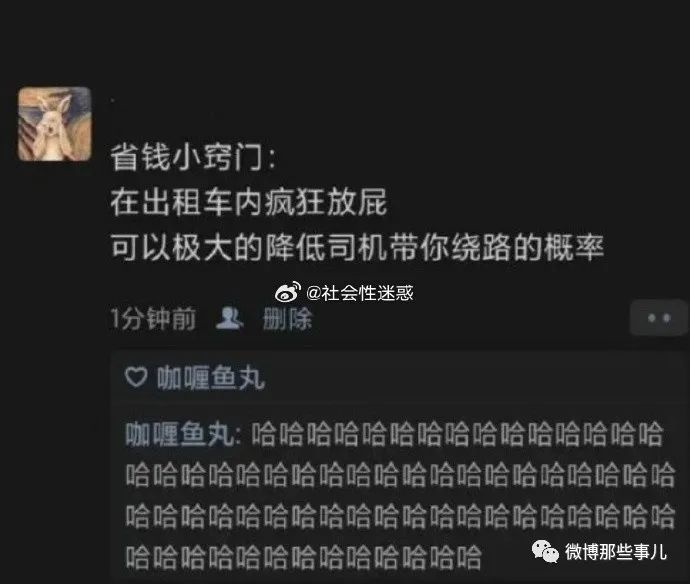Click the line 在出租车内疯狂放屁
The height and width of the screenshot is (584, 690).
coord(249,202)
